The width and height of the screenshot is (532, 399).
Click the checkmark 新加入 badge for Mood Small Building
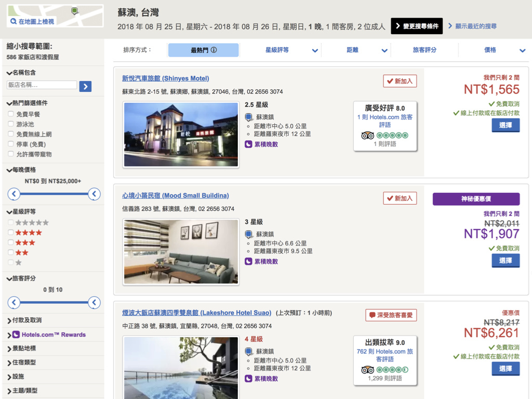pyautogui.click(x=400, y=198)
